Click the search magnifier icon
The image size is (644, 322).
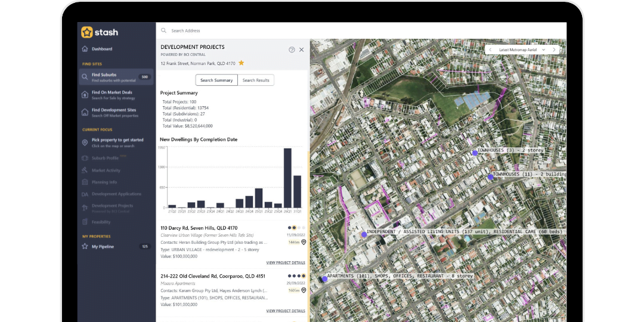(163, 30)
